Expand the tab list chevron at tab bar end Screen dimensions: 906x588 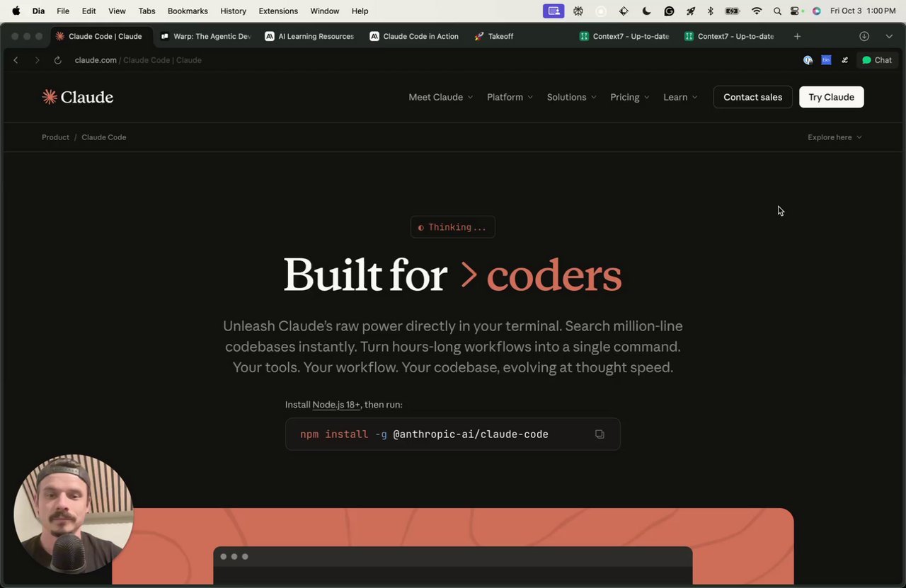(x=889, y=36)
